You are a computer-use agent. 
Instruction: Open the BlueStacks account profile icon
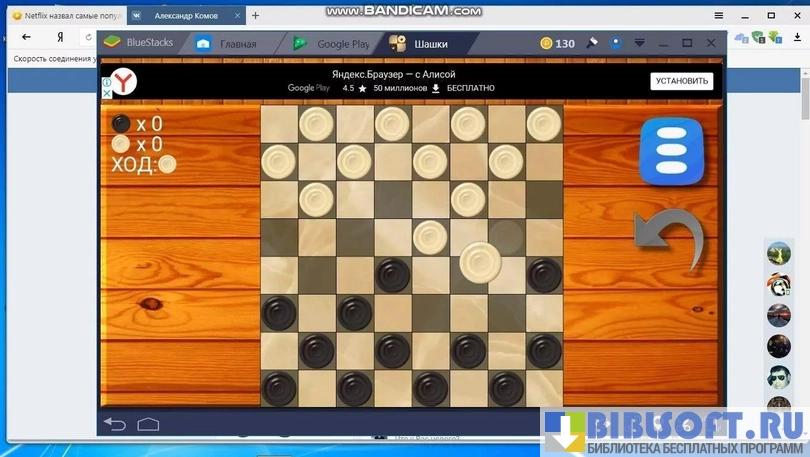point(616,43)
